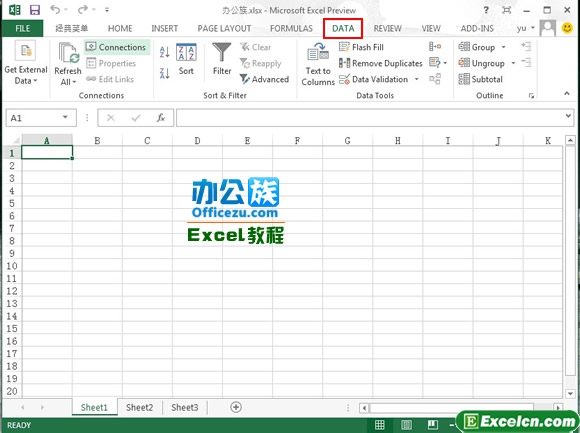Click into the formula bar
Viewport: 580px width, 433px height.
coord(370,118)
